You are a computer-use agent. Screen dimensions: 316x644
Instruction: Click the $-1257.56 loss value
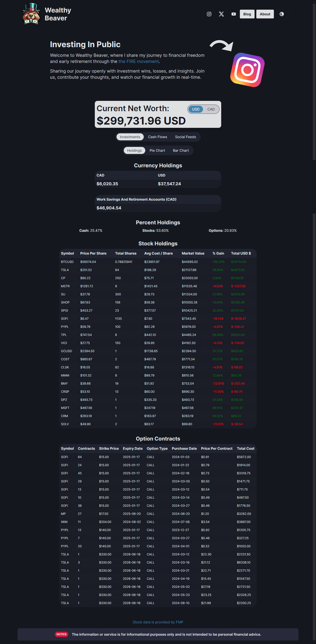click(238, 286)
